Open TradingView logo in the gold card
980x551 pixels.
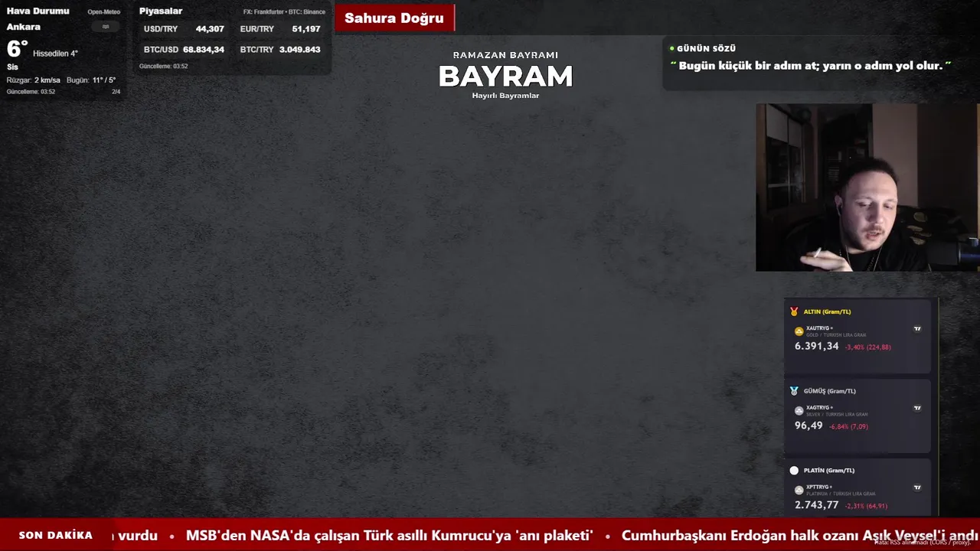point(917,328)
